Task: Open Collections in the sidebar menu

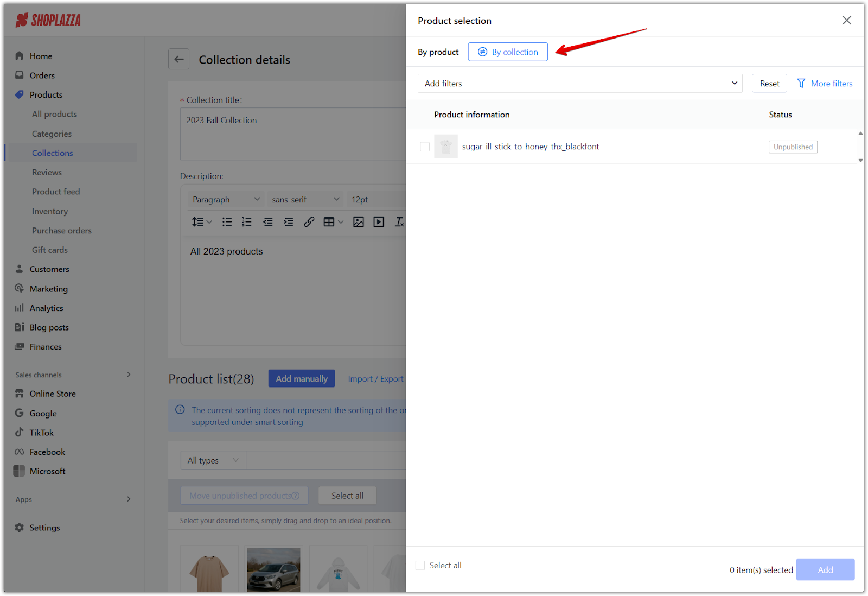Action: coord(52,153)
